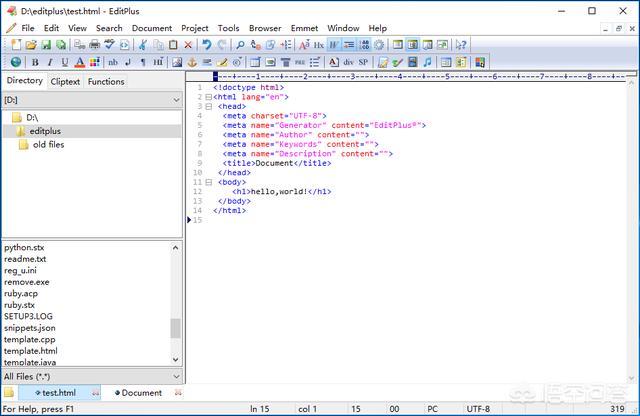Switch to the Directory tab

24,80
